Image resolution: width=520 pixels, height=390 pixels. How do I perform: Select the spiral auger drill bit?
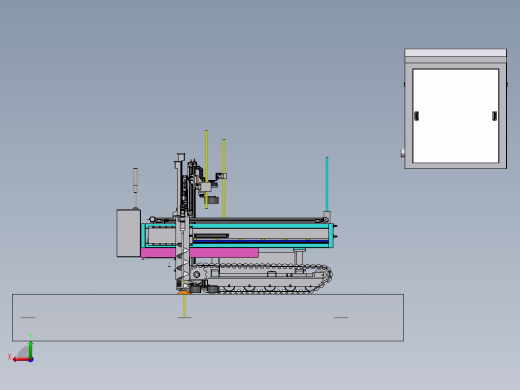point(182,265)
